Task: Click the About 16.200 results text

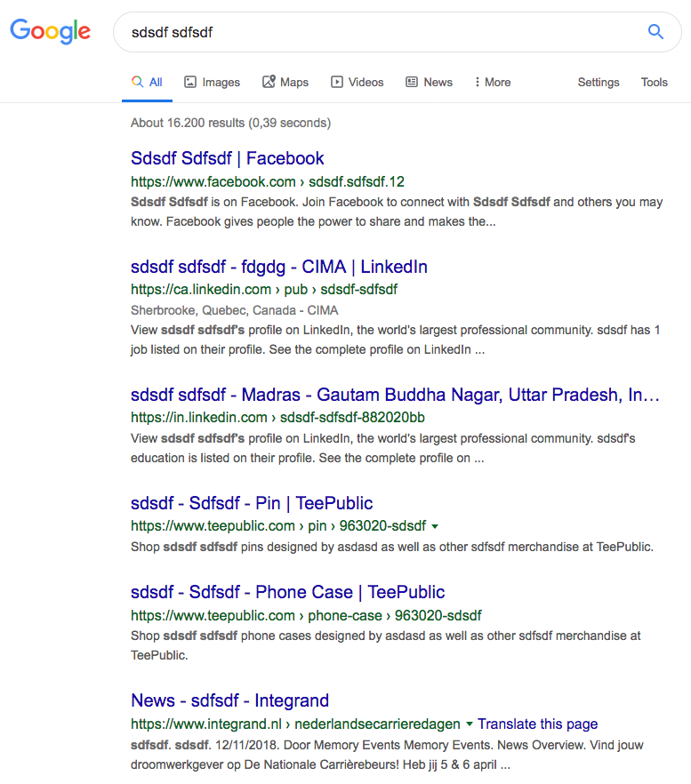Action: click(x=230, y=123)
